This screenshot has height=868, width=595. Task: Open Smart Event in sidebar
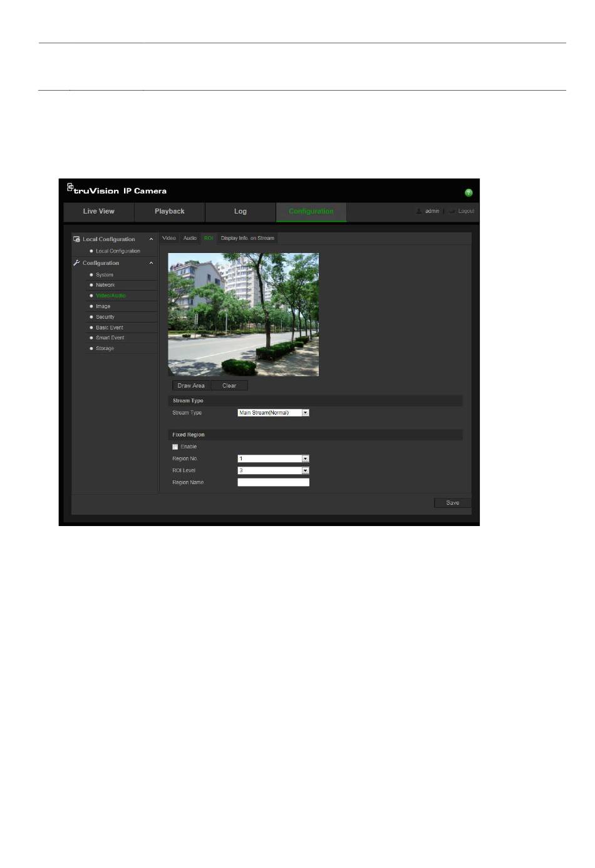click(x=110, y=338)
